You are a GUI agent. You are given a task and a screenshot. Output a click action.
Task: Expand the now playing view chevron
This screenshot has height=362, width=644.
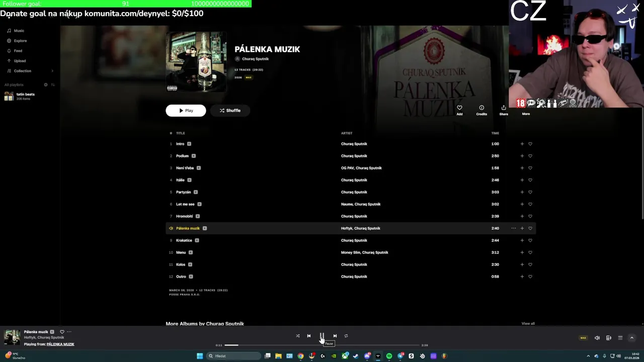click(x=632, y=338)
